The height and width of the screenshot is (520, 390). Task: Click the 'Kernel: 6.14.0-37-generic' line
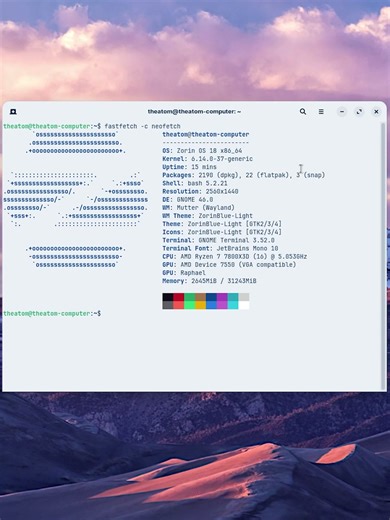(x=207, y=159)
